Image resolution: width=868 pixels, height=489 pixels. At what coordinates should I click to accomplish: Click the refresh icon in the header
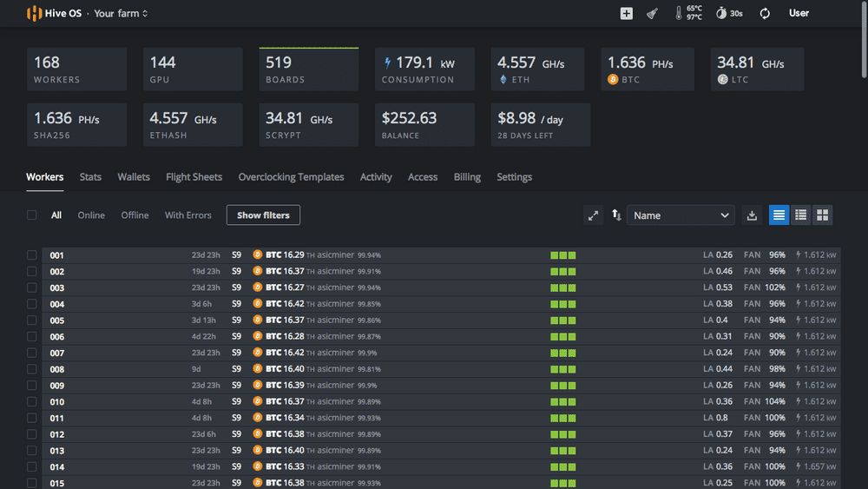point(765,13)
